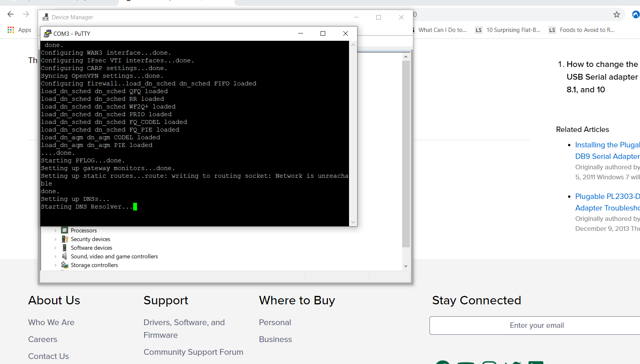Image resolution: width=640 pixels, height=364 pixels.
Task: Open the Who We Are footer link
Action: coord(51,322)
